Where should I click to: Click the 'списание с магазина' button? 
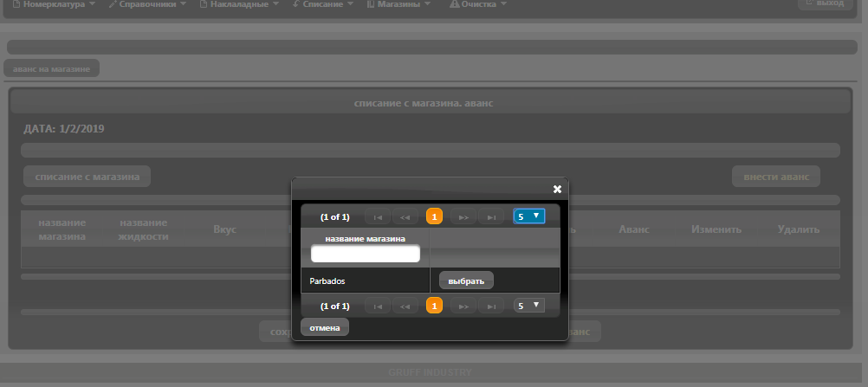pyautogui.click(x=87, y=176)
